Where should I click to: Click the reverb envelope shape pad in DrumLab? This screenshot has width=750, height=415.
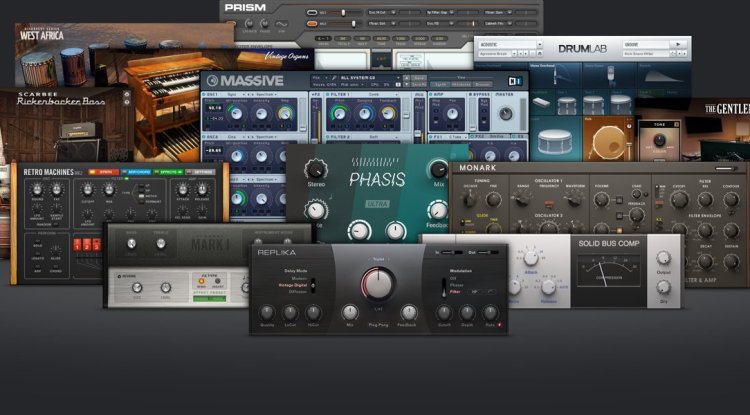(664, 76)
